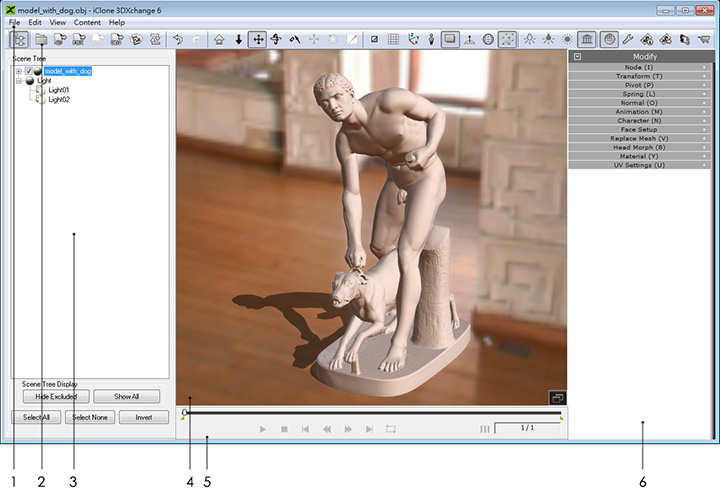This screenshot has width=720, height=504.
Task: Click the Home view icon
Action: pyautogui.click(x=219, y=39)
